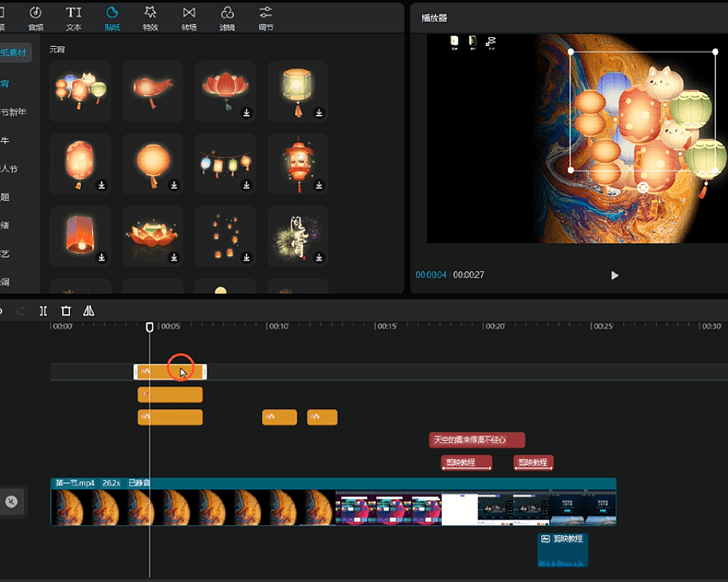Open the 转场 transitions tab
This screenshot has height=582, width=728.
click(189, 17)
